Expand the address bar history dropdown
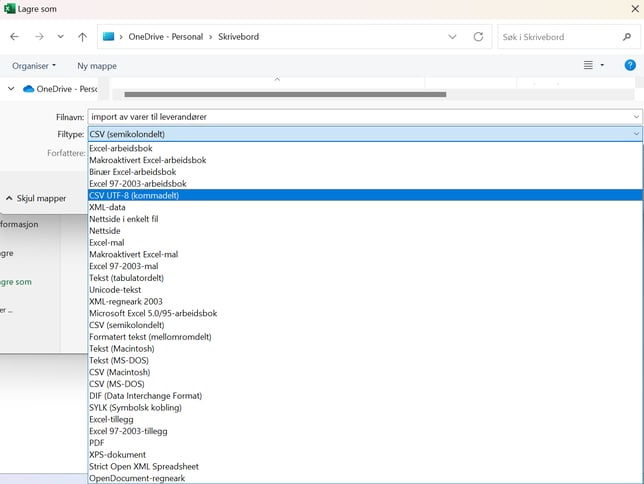644x484 pixels. click(x=453, y=37)
